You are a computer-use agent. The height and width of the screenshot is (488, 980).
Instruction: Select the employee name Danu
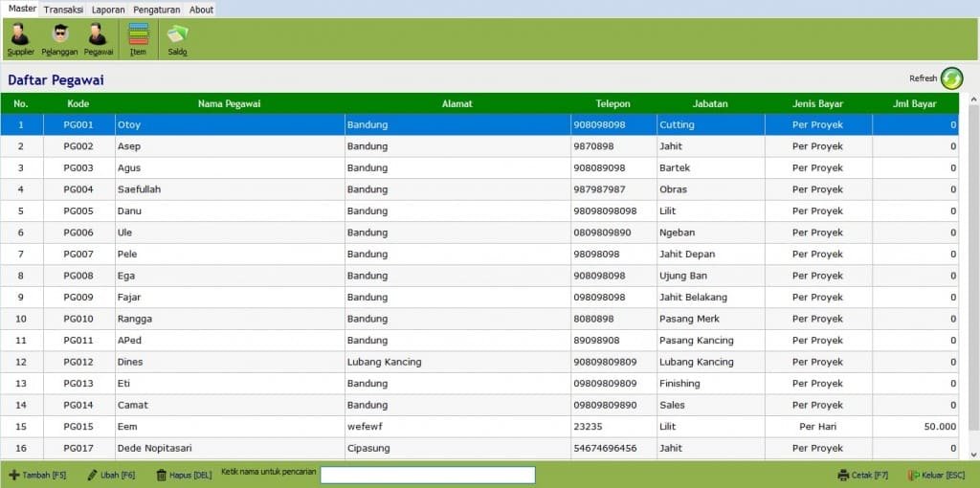[x=129, y=211]
